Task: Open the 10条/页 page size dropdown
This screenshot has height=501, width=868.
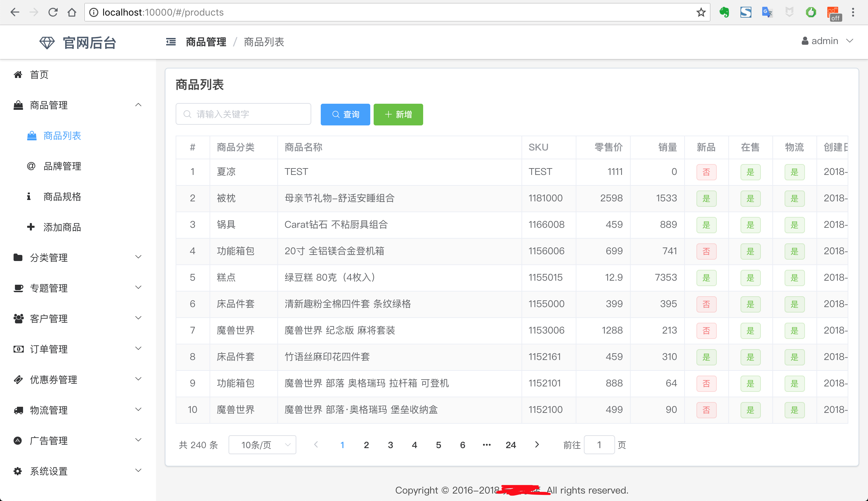Action: point(262,445)
